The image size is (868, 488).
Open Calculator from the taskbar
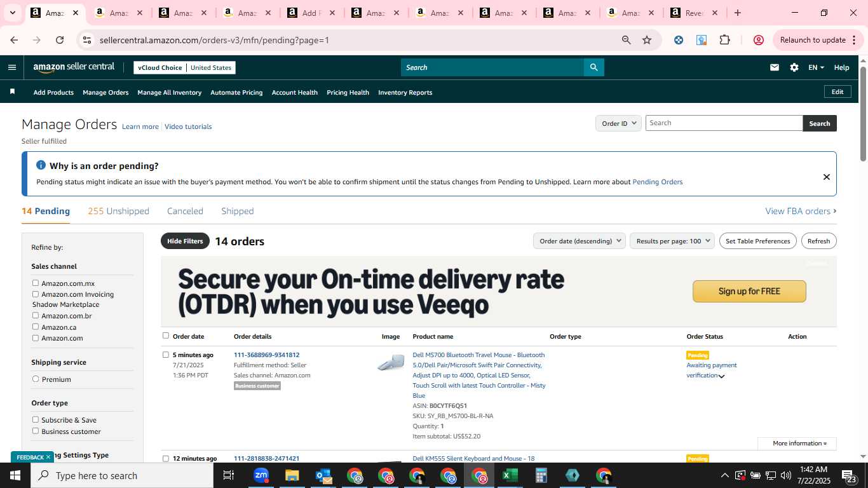tap(541, 475)
